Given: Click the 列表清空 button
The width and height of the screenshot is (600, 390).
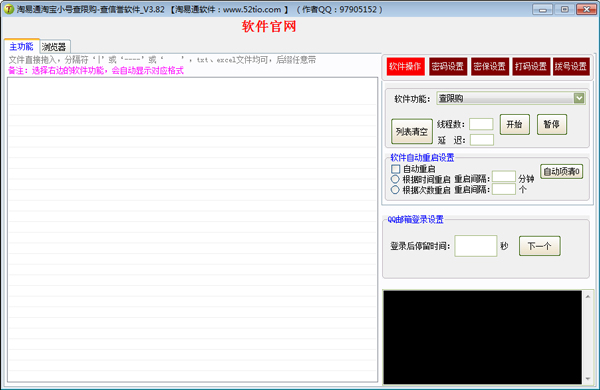Looking at the screenshot, I should (412, 131).
